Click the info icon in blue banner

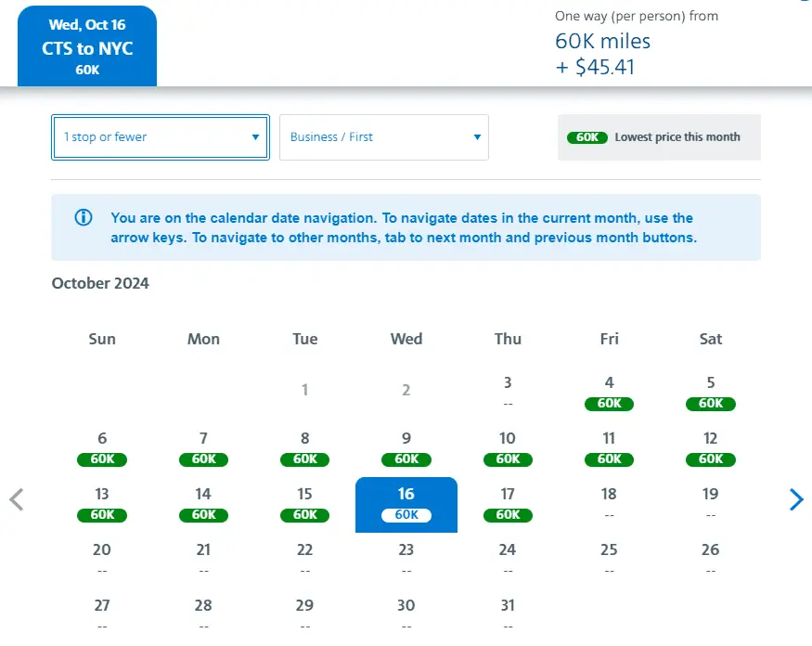pyautogui.click(x=84, y=218)
